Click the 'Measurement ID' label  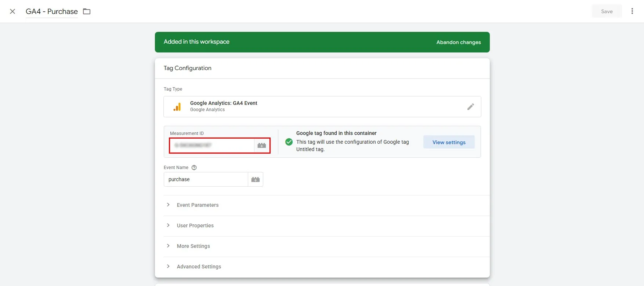pos(187,133)
